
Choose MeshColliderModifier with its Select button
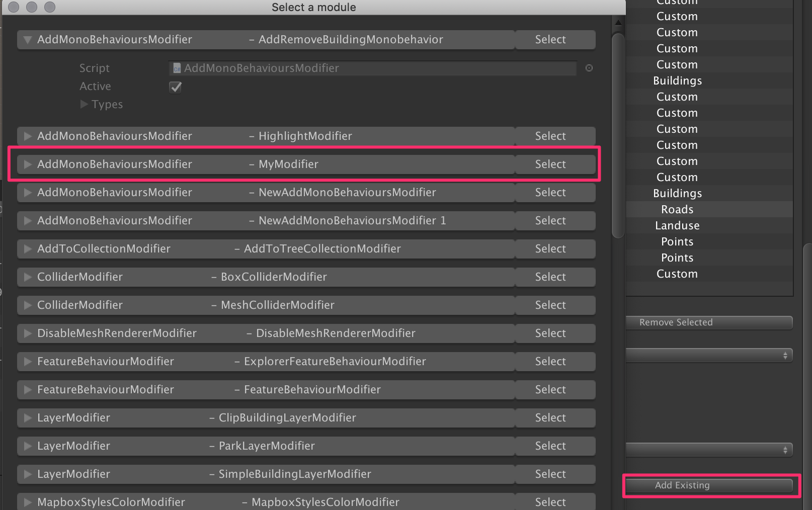[549, 305]
